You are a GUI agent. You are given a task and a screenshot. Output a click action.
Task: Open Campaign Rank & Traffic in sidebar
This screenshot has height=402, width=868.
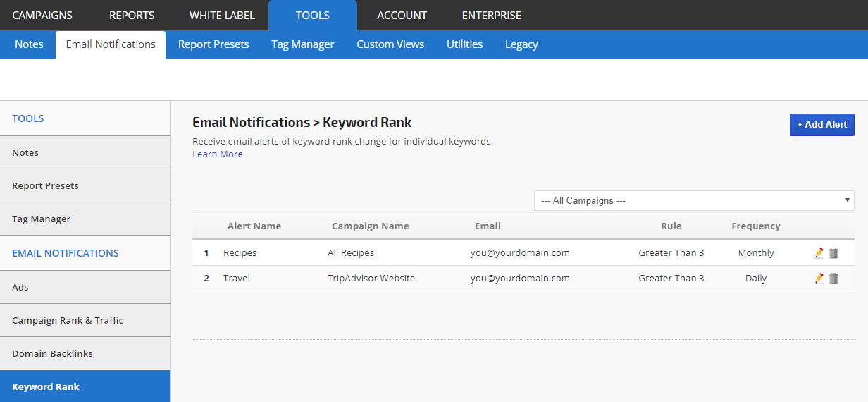point(68,321)
